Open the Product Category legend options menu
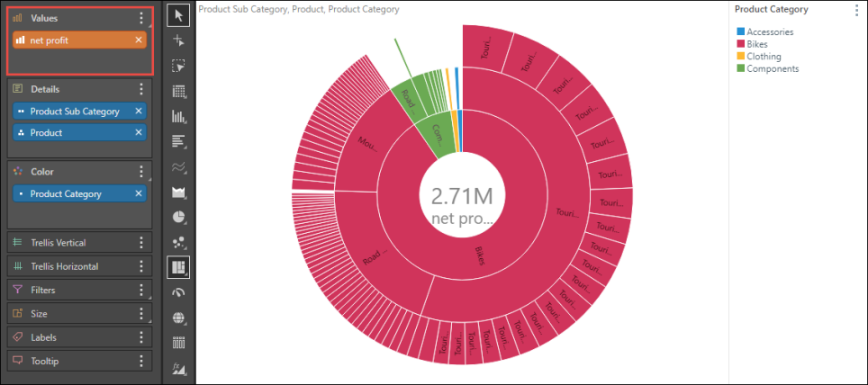 pos(856,10)
